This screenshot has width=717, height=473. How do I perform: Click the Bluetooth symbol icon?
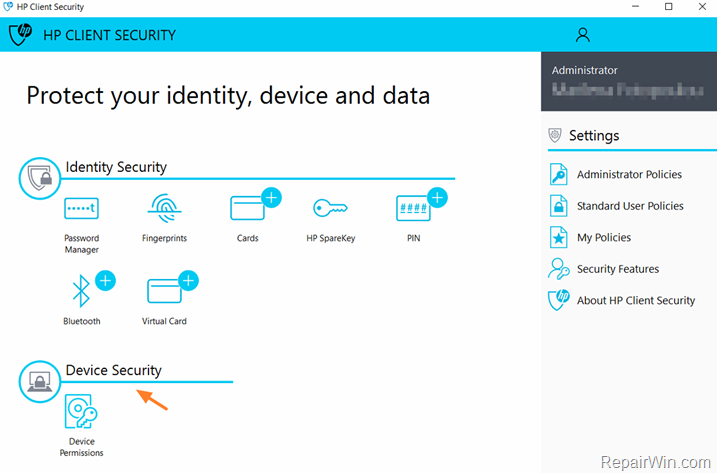point(81,291)
